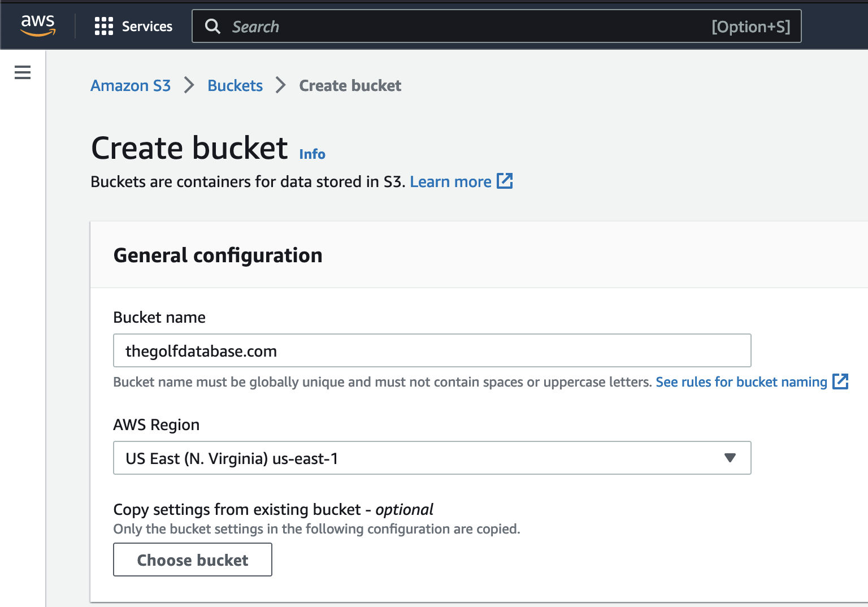Open See rules for bucket naming

tap(741, 382)
